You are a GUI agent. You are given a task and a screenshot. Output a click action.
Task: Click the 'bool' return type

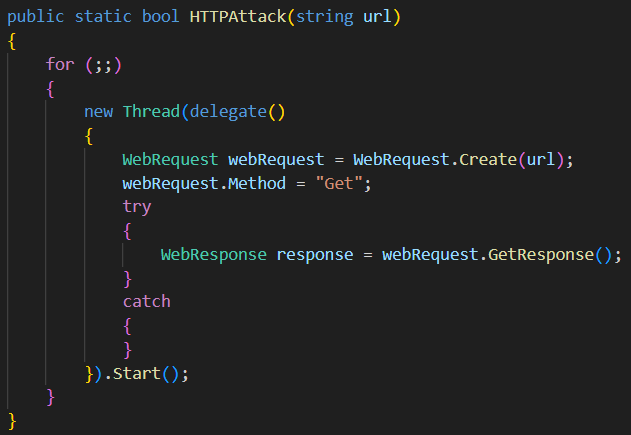(161, 17)
